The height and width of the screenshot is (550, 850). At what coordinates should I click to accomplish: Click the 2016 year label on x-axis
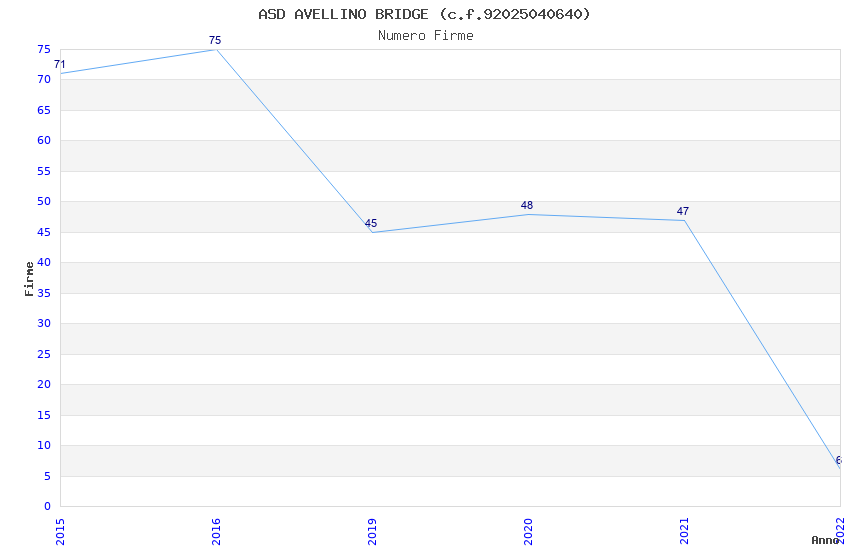pos(216,532)
